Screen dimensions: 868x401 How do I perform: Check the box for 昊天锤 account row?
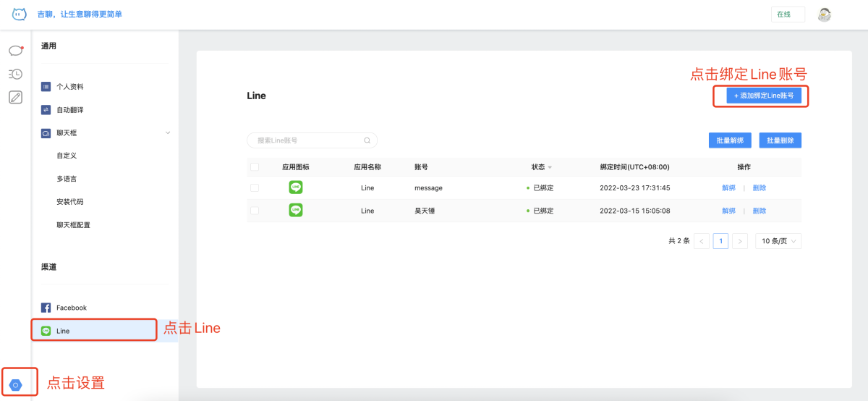click(255, 211)
